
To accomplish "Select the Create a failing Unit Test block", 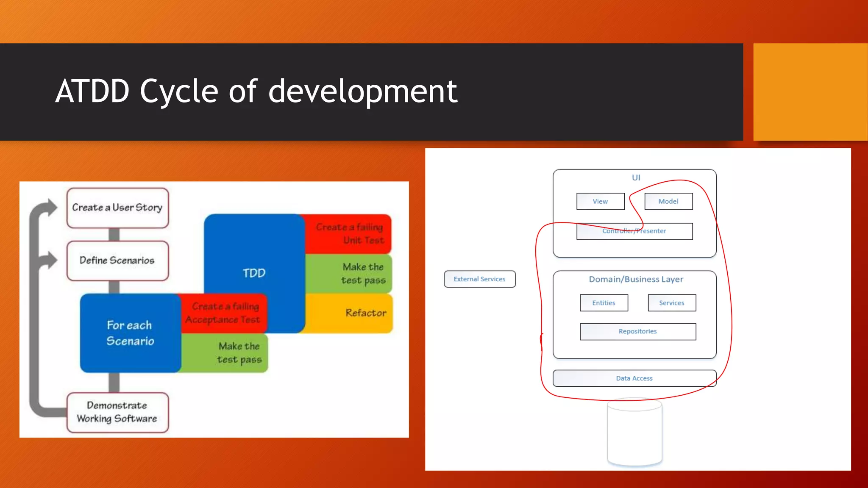I will [x=349, y=233].
